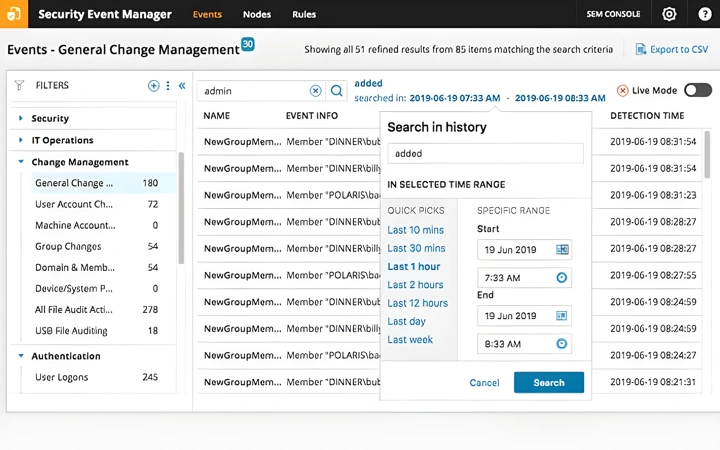Viewport: 720px width, 450px height.
Task: Click the Search button in history popup
Action: pos(549,382)
